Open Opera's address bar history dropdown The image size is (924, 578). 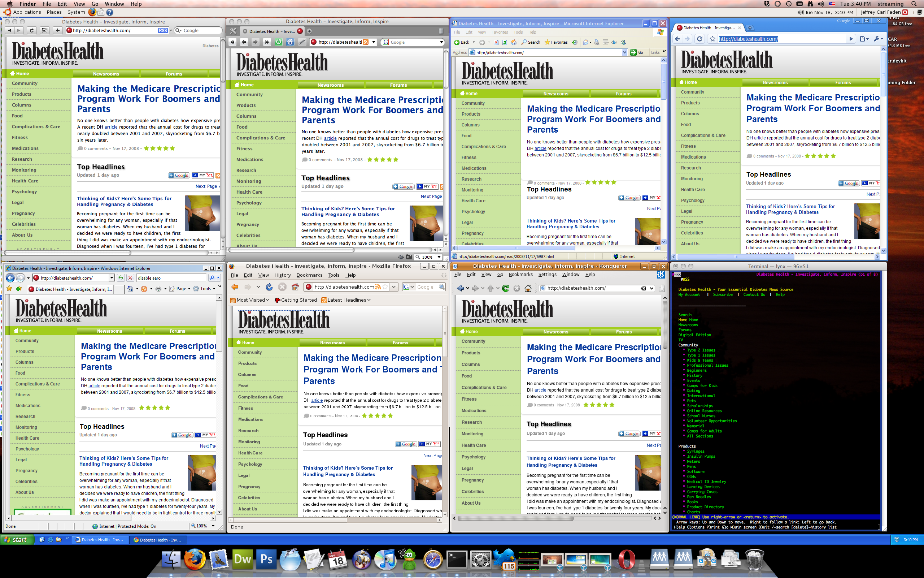click(374, 42)
